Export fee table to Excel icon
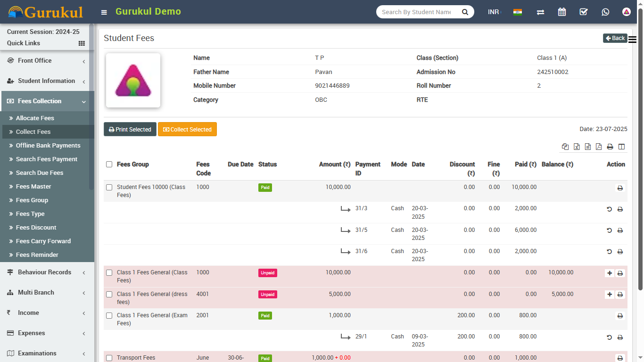The height and width of the screenshot is (362, 644). click(577, 147)
